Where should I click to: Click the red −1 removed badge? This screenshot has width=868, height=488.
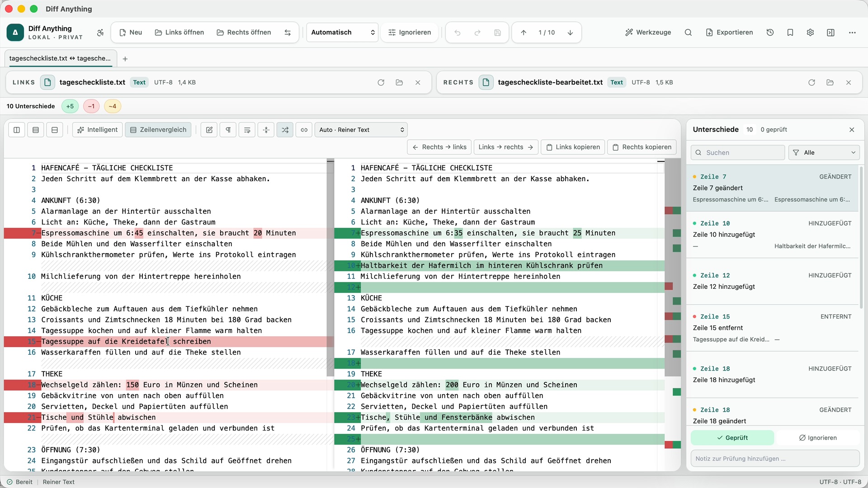coord(91,106)
